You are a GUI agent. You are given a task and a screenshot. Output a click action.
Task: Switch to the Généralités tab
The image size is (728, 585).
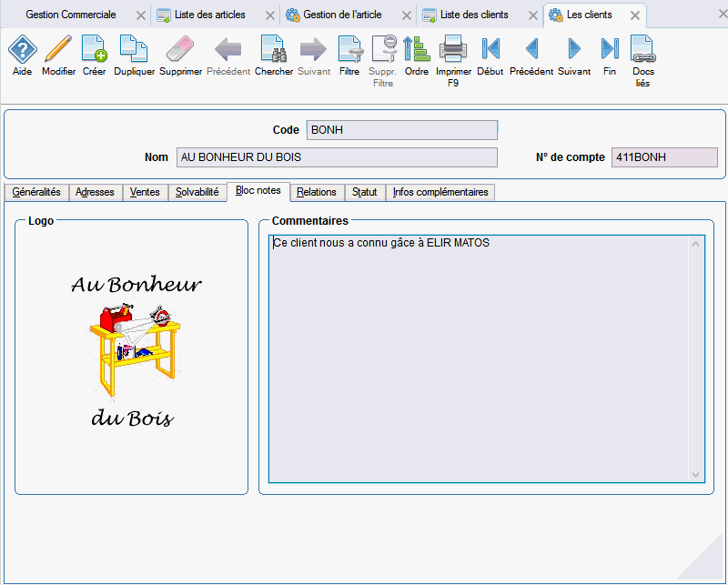coord(36,192)
